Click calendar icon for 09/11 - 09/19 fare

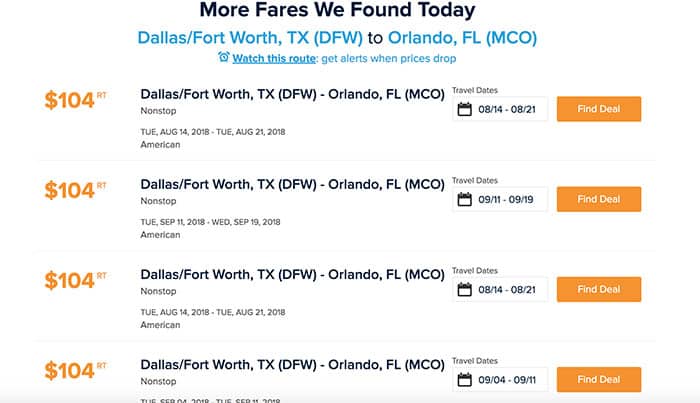465,199
